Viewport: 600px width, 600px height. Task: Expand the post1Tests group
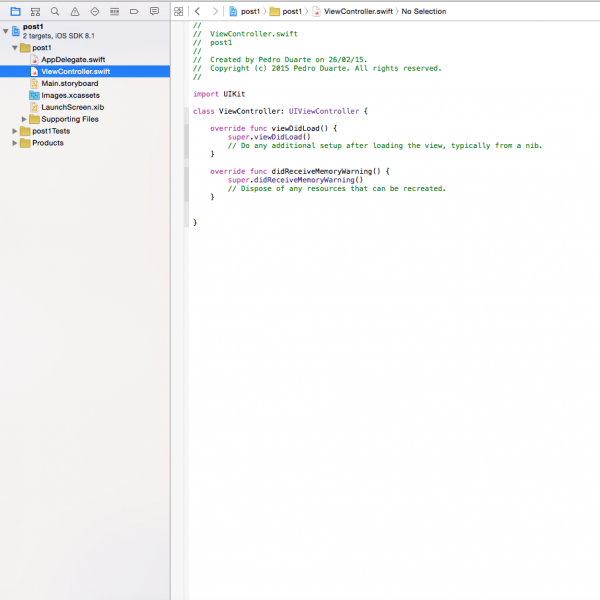tap(15, 131)
